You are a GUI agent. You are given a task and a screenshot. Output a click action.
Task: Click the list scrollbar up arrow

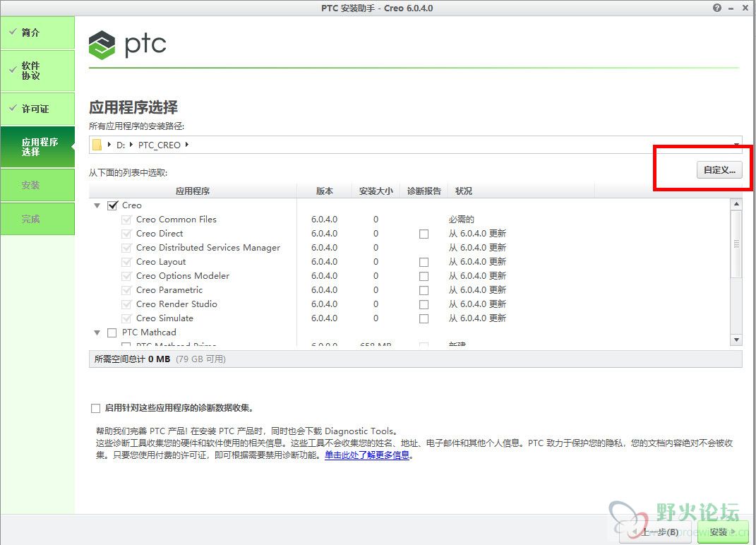tap(736, 204)
